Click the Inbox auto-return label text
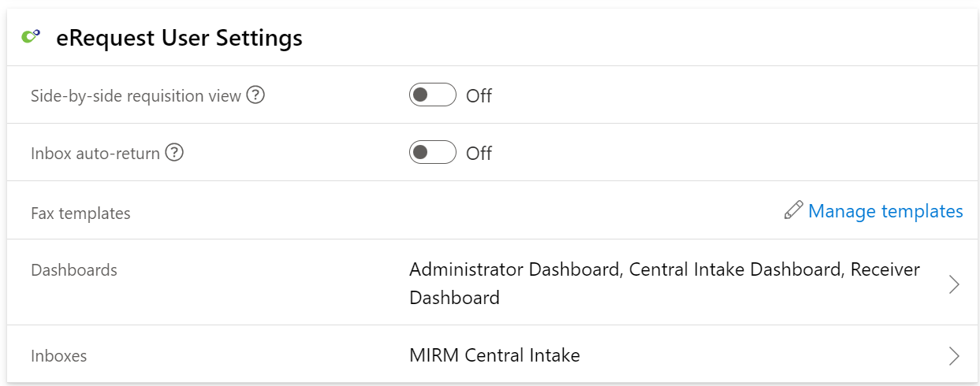 (95, 153)
